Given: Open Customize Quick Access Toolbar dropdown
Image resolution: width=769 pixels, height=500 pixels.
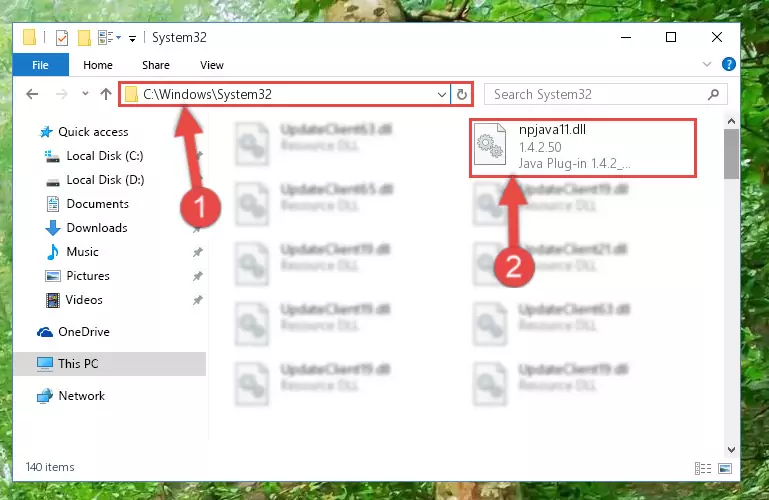Looking at the screenshot, I should (132, 39).
